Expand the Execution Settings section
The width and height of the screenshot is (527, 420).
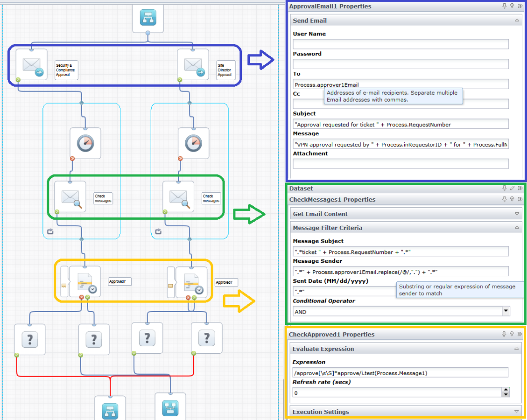517,412
